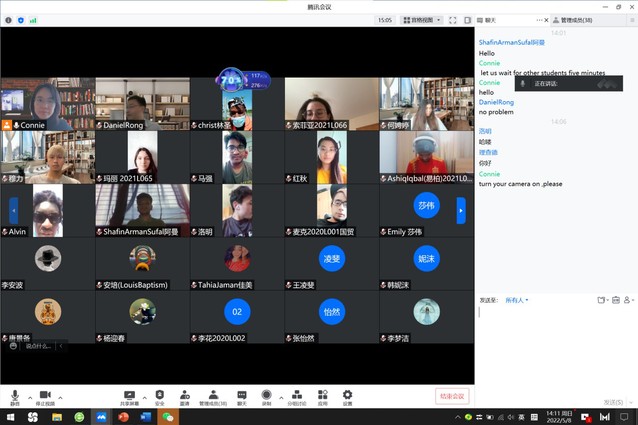Screen dimensions: 638x425
Task: Open the 共享屏幕 screen share tool
Action: (x=129, y=396)
